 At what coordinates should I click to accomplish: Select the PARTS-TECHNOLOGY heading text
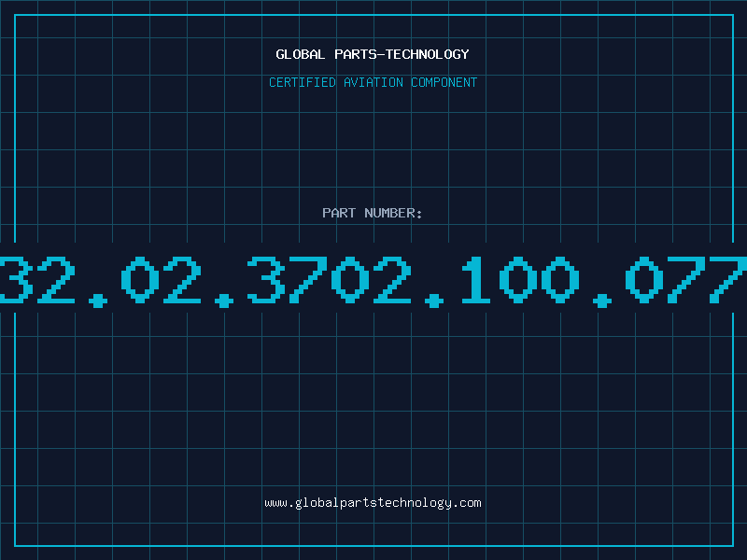point(402,54)
